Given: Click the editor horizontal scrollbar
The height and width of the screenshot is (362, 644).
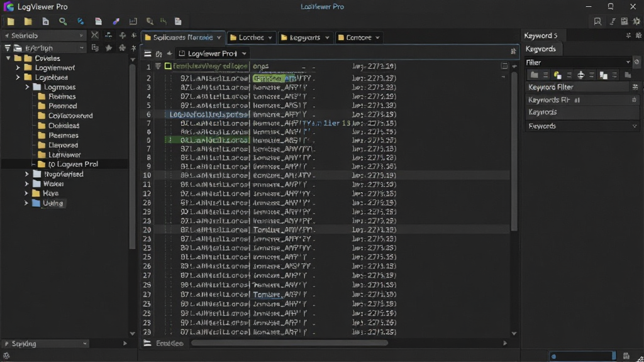Looking at the screenshot, I should (289, 343).
